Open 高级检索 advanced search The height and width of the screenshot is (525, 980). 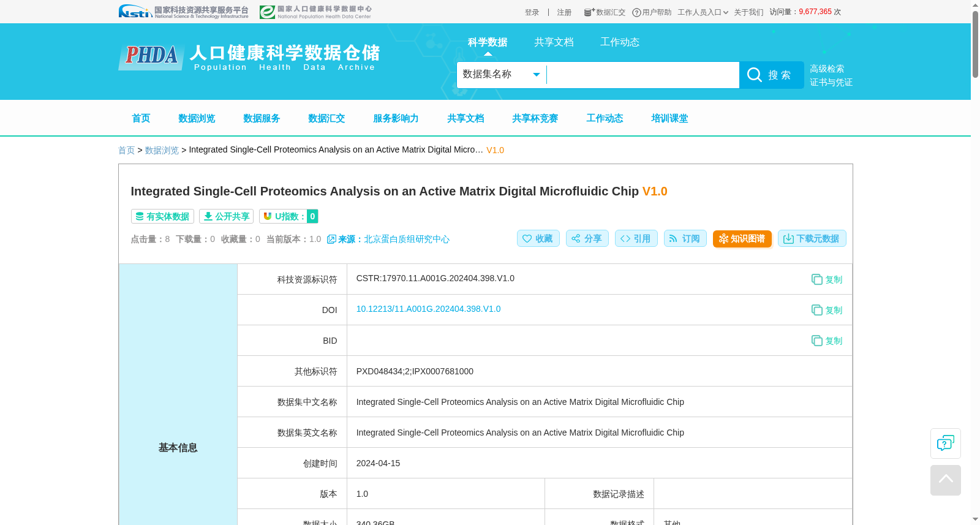827,69
